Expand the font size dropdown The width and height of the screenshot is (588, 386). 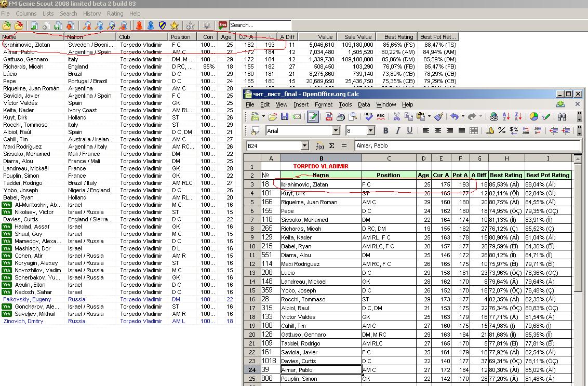(371, 131)
